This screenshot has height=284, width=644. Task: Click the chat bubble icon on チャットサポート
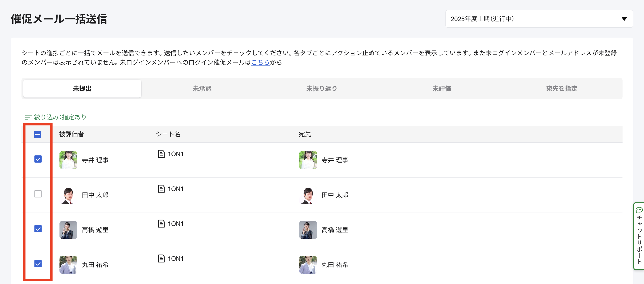click(x=639, y=210)
